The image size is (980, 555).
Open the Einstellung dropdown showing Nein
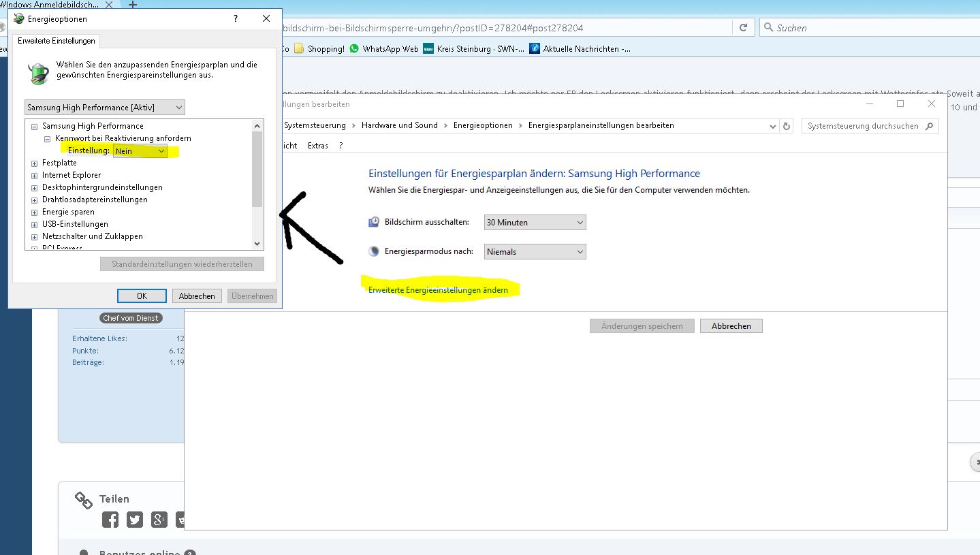click(x=140, y=151)
